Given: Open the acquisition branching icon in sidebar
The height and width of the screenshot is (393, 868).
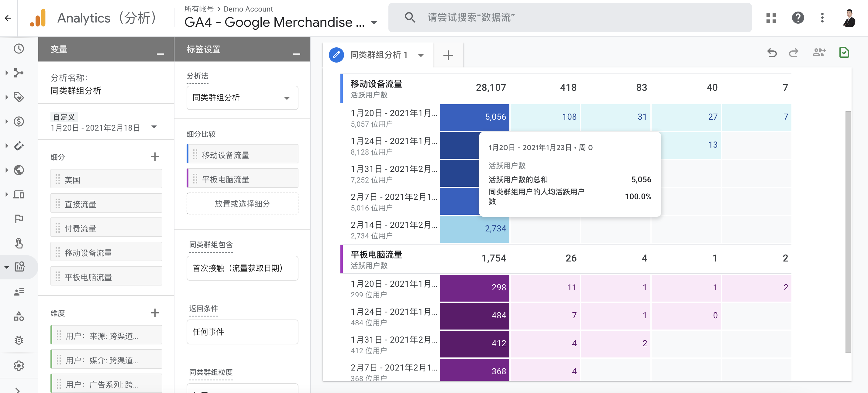Looking at the screenshot, I should click(19, 73).
